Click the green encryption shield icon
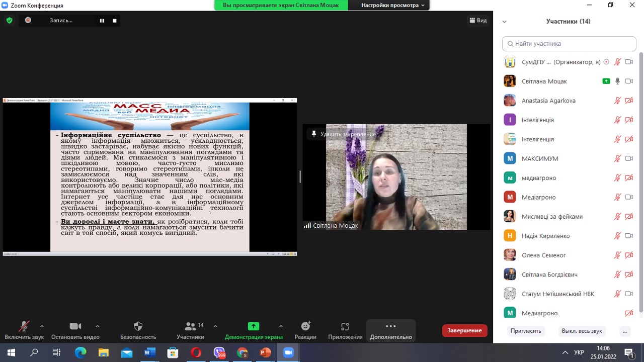The width and height of the screenshot is (644, 362). click(9, 21)
